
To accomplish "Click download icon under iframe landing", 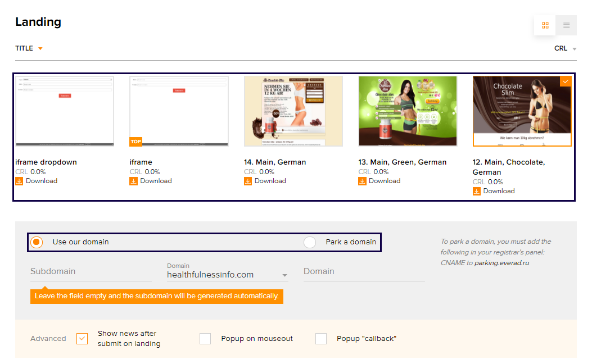I will (x=133, y=181).
